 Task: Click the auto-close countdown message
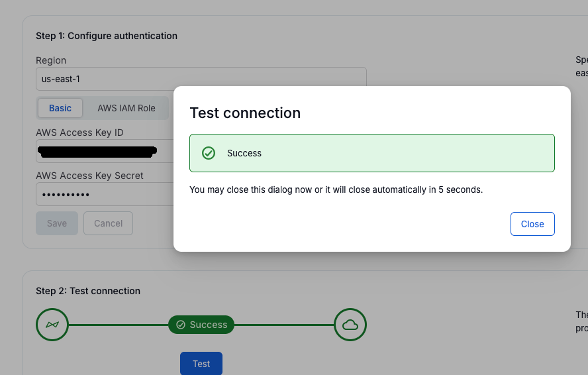tap(336, 189)
